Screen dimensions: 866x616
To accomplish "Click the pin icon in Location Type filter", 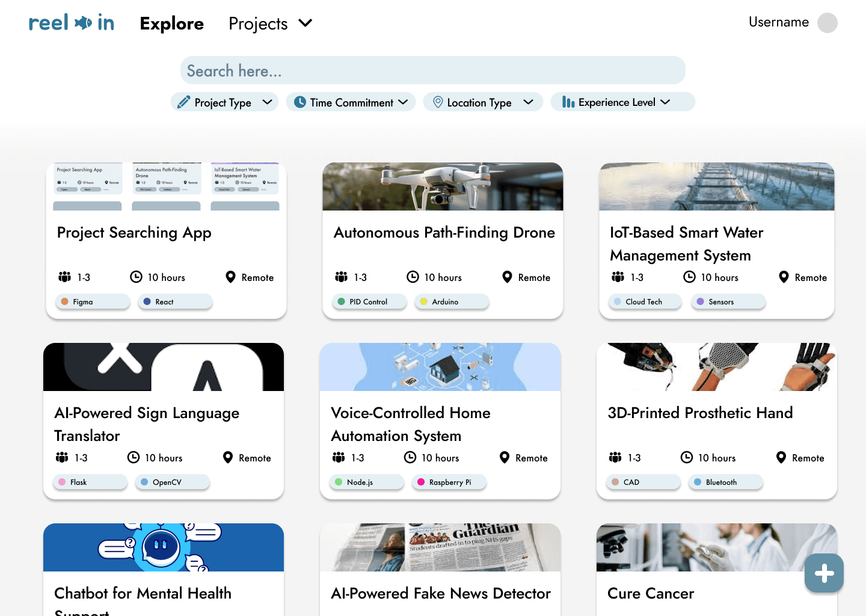I will (438, 102).
